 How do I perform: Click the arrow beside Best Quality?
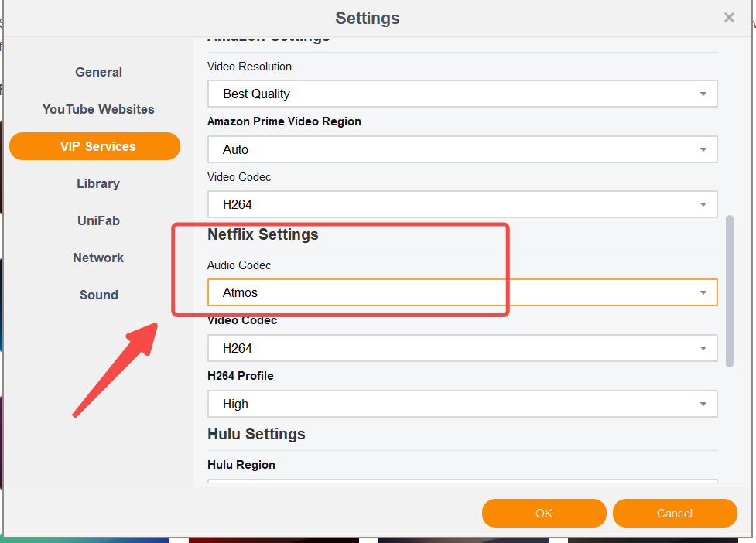coord(703,94)
